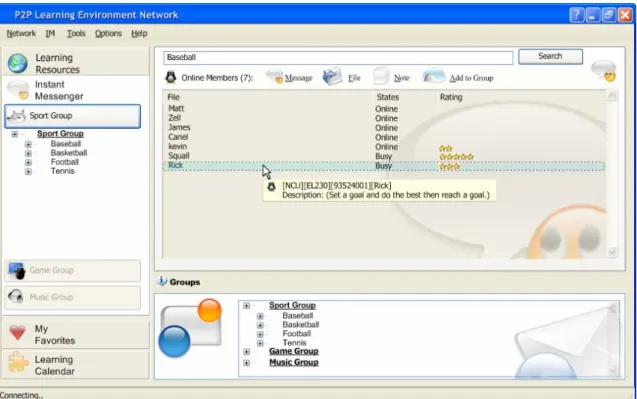Screen dimensions: 637x399
Task: Click the Sport Group animal icon
Action: [16, 116]
